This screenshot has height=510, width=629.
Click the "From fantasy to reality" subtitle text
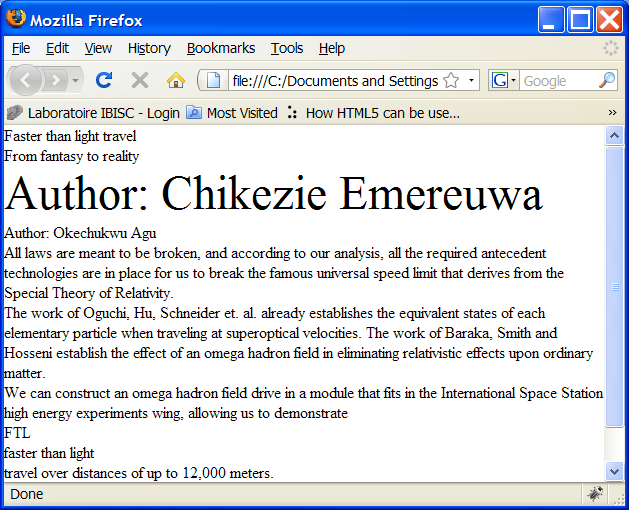click(71, 156)
